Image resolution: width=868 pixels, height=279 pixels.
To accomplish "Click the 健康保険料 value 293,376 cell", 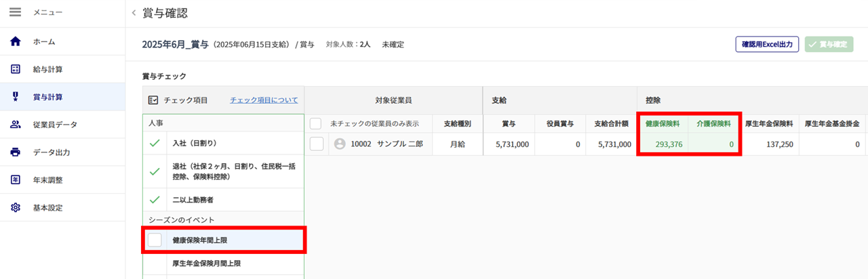I will pos(663,144).
